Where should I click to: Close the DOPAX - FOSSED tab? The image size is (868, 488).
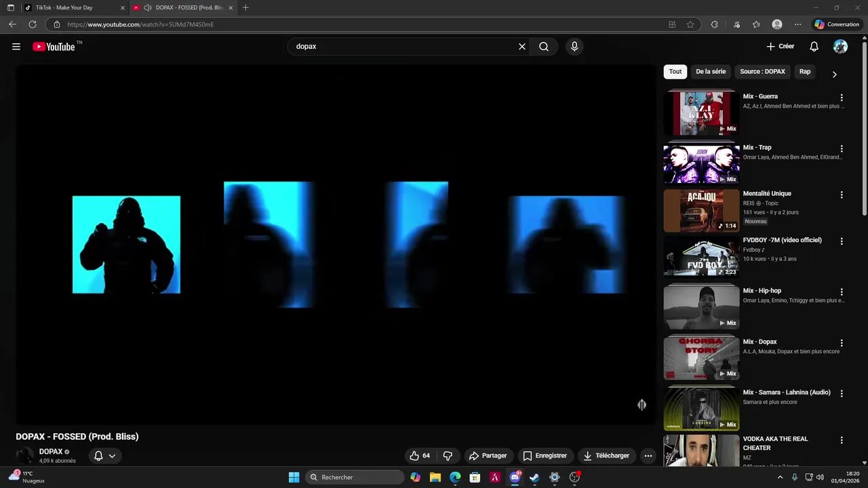point(231,7)
